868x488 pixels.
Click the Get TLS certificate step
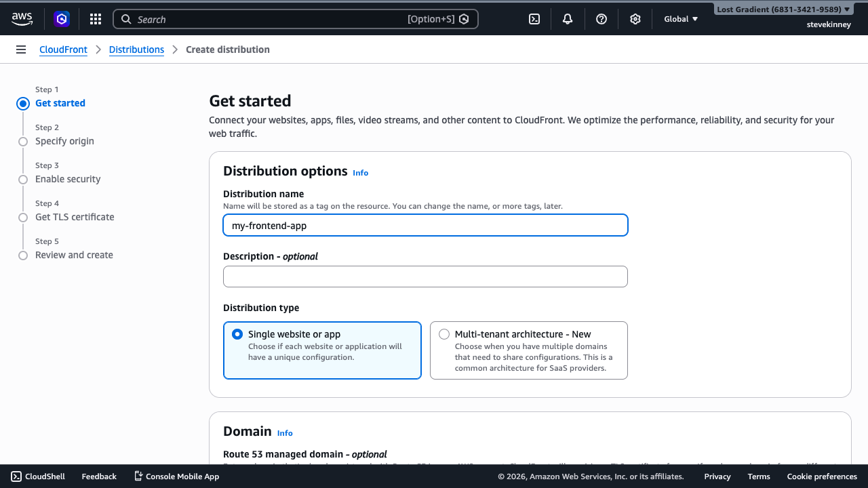(x=75, y=217)
